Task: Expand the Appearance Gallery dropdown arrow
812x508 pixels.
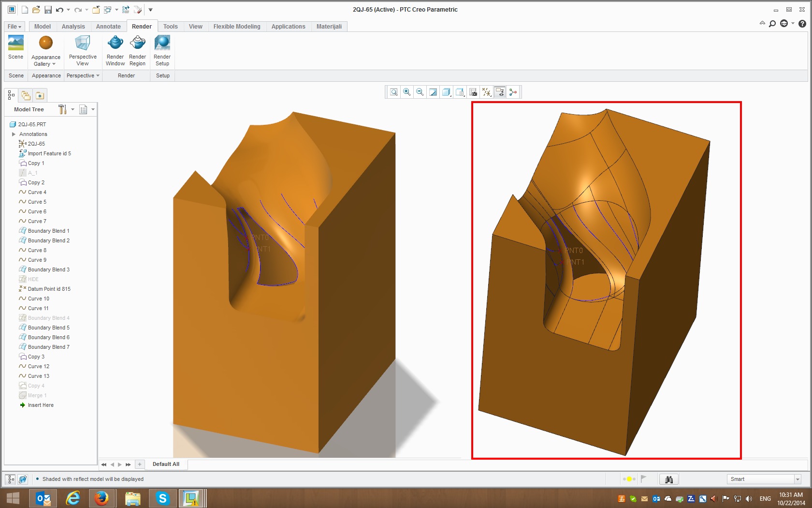Action: 54,64
